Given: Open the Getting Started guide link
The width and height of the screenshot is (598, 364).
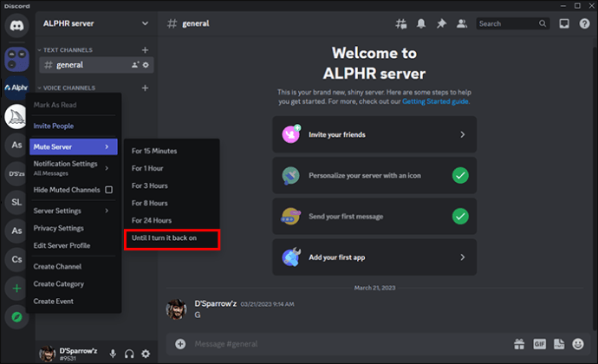Looking at the screenshot, I should 435,101.
